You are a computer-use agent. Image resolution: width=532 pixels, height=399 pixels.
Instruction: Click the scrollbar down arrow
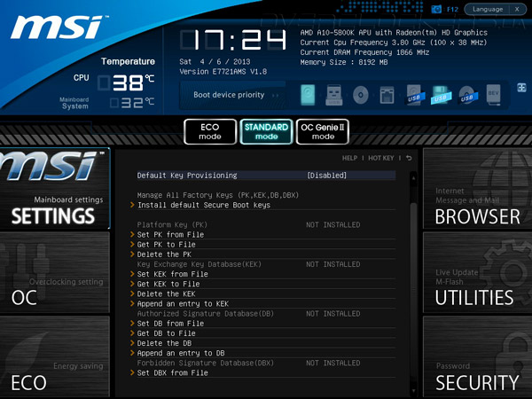click(413, 391)
